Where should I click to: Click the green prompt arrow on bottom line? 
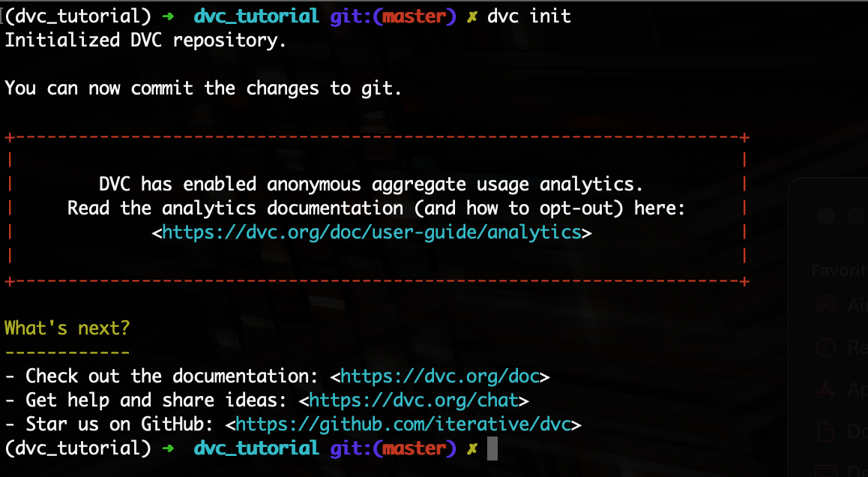tap(168, 448)
